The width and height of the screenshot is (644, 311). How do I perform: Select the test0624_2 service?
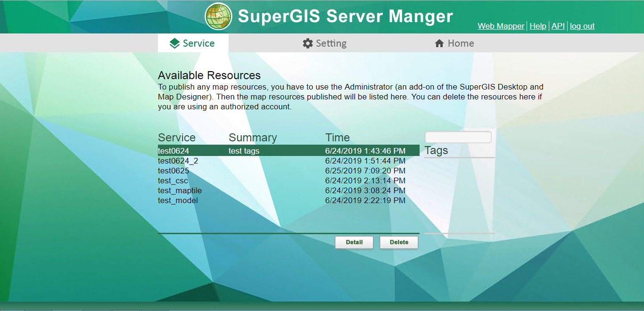point(178,161)
